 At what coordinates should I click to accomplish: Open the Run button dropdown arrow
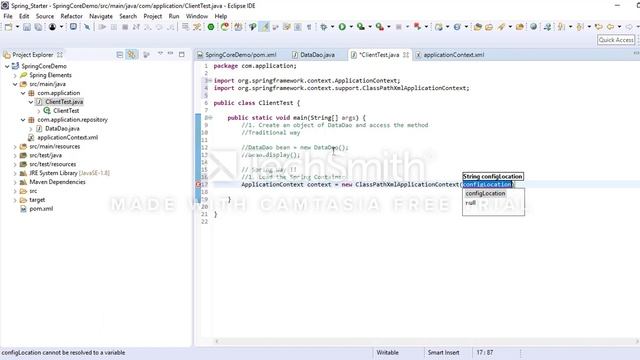pyautogui.click(x=351, y=27)
